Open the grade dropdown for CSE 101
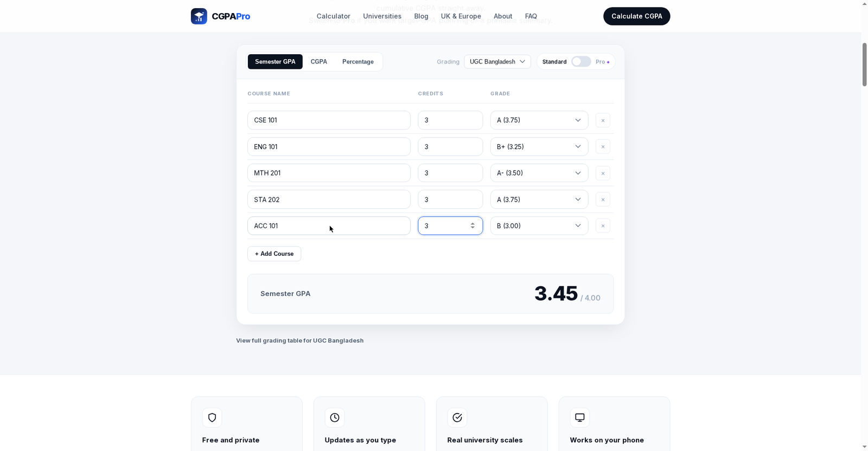This screenshot has width=868, height=451. (539, 120)
